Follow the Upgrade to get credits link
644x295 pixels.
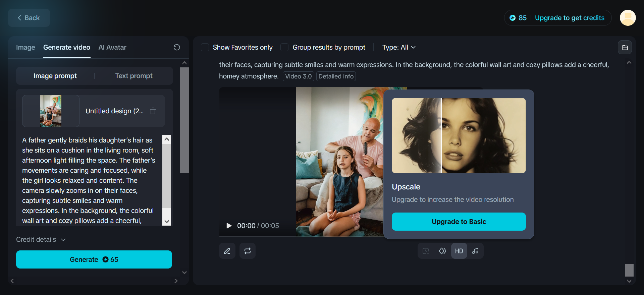(570, 18)
